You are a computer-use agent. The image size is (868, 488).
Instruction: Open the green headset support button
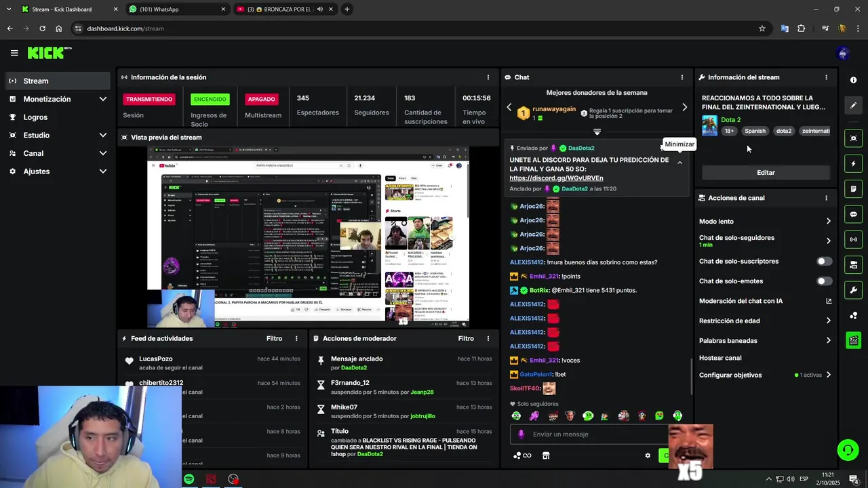847,449
